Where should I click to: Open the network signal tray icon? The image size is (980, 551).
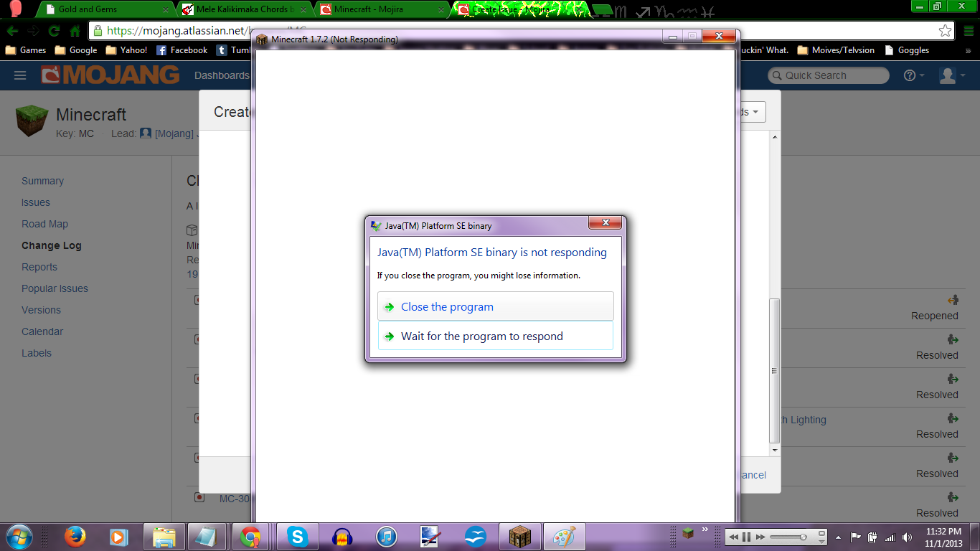890,537
